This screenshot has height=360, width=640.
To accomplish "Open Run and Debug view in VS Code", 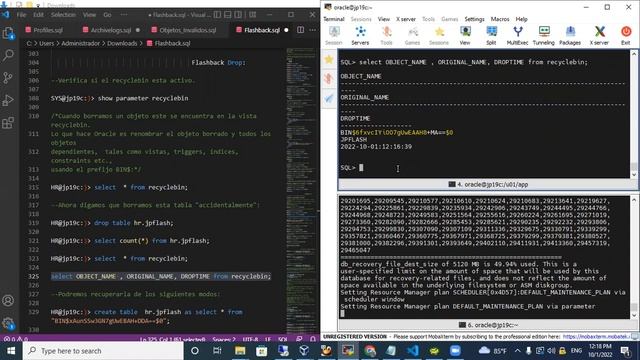I will click(8, 100).
